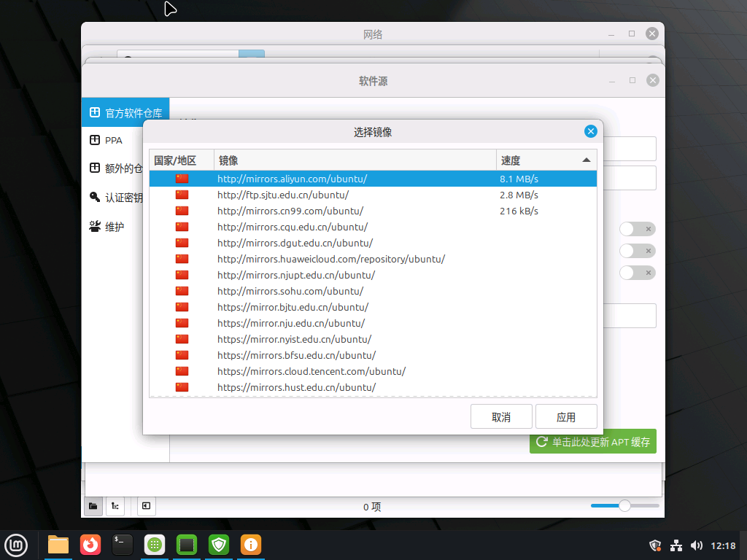Select the mirrors.hust.edu.cn mirror

[x=373, y=387]
